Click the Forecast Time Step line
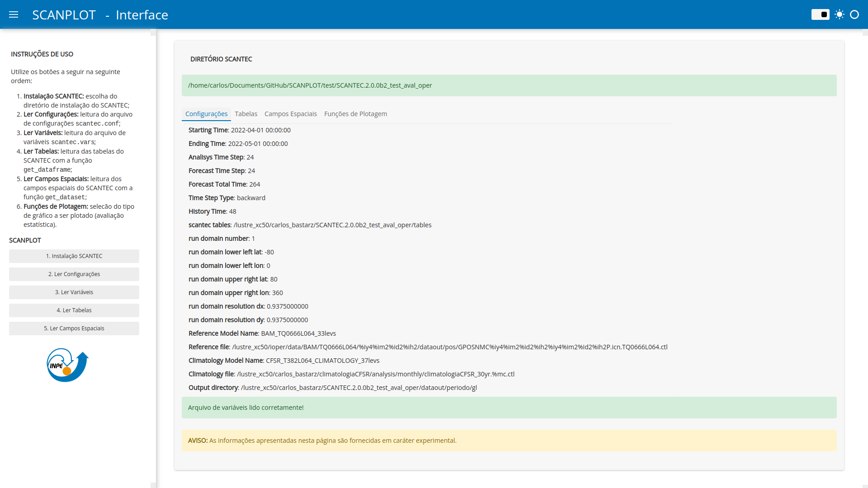Screen dimensions: 868x488 [x=222, y=171]
